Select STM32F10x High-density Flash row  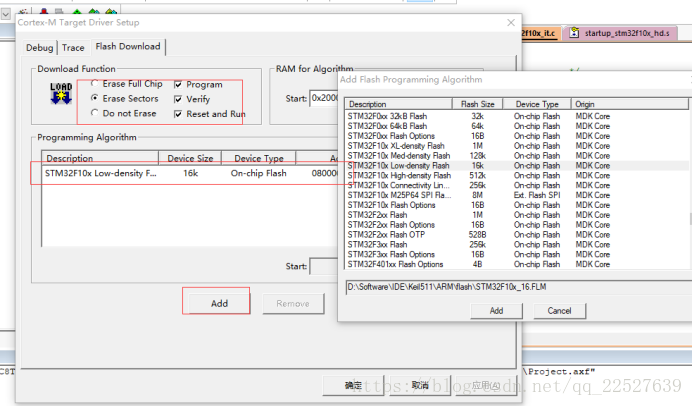tap(517, 175)
